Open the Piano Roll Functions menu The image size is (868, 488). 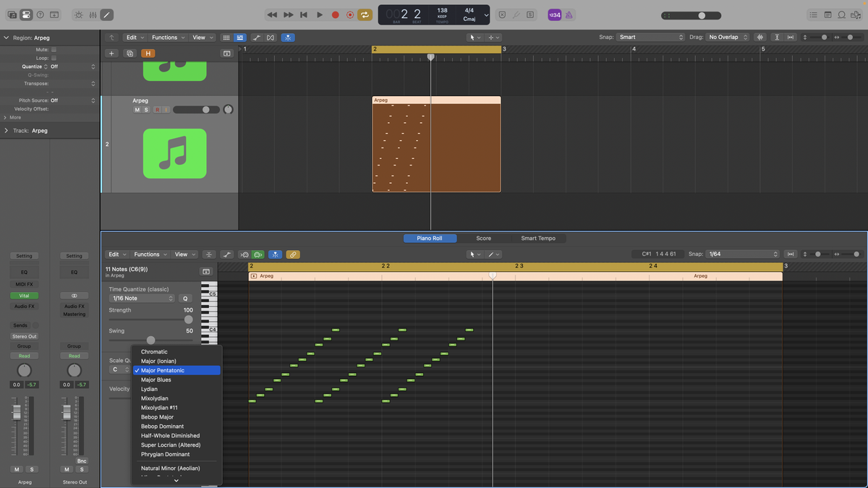tap(150, 254)
